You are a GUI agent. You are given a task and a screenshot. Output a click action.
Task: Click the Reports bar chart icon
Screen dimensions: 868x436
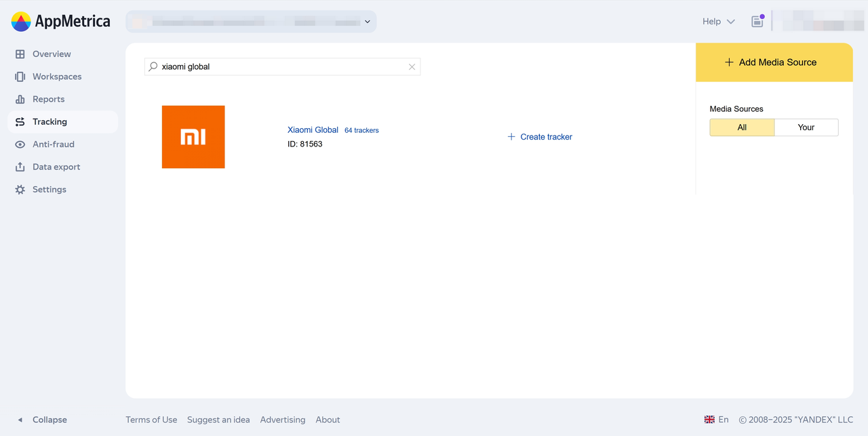[20, 99]
